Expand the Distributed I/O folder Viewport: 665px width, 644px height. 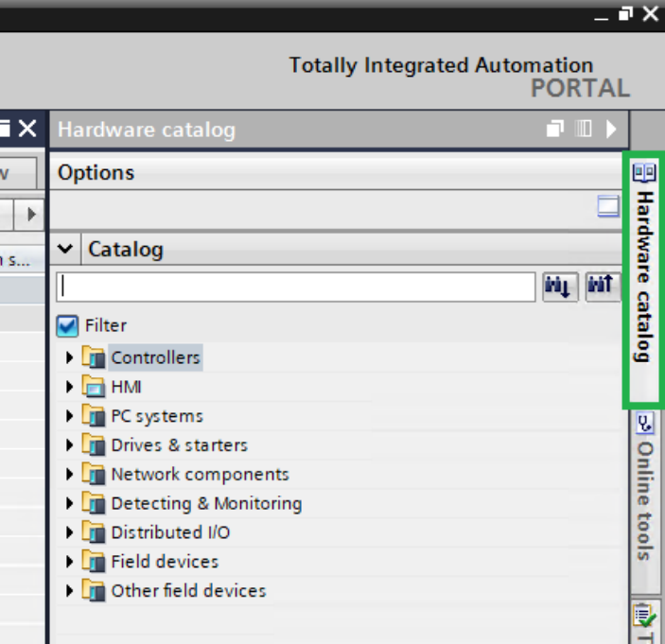69,532
